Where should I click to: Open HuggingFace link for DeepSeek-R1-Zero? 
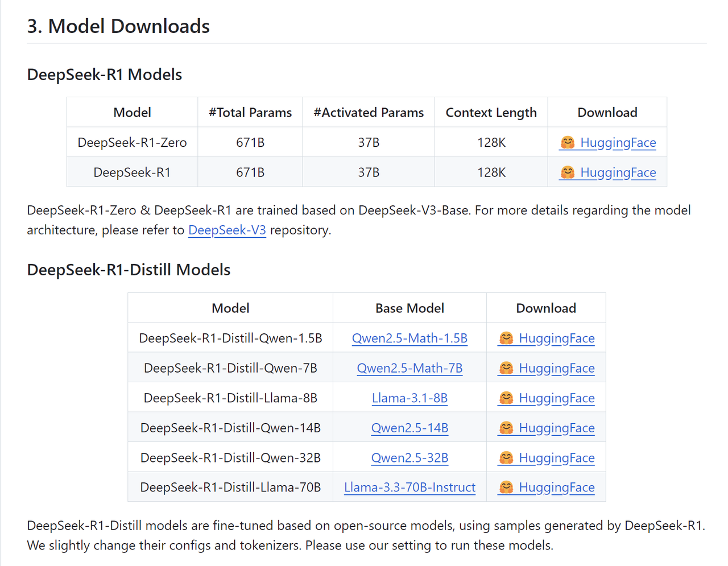[x=607, y=142]
